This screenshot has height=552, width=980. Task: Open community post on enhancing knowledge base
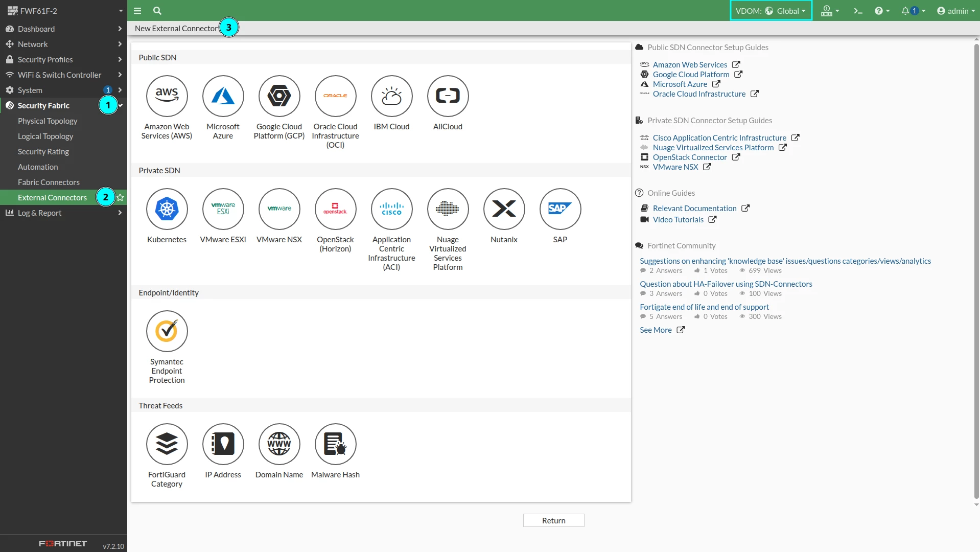click(x=785, y=261)
